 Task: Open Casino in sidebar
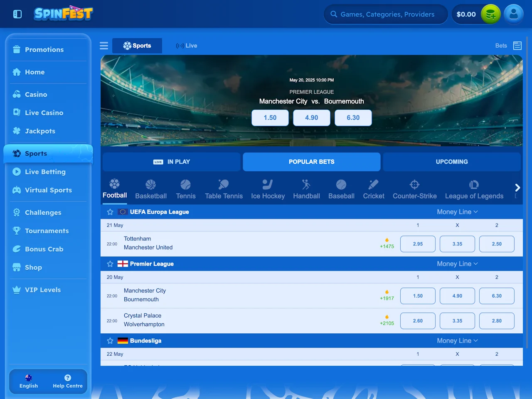48,94
